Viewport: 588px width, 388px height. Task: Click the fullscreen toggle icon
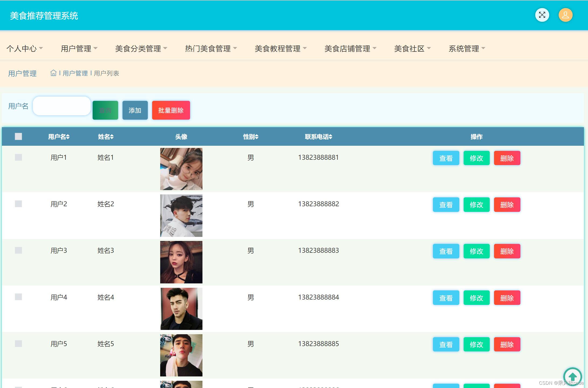(542, 15)
